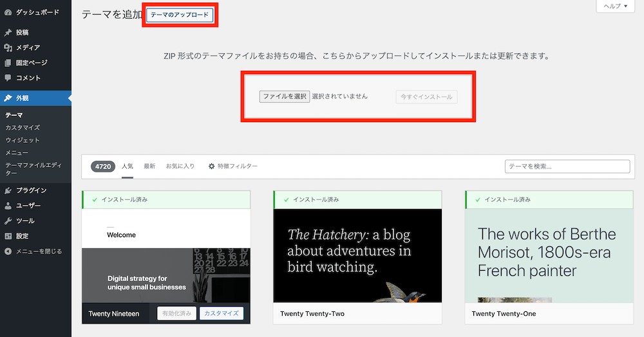Click the settings icon beside 設定
This screenshot has height=337, width=644.
8,236
